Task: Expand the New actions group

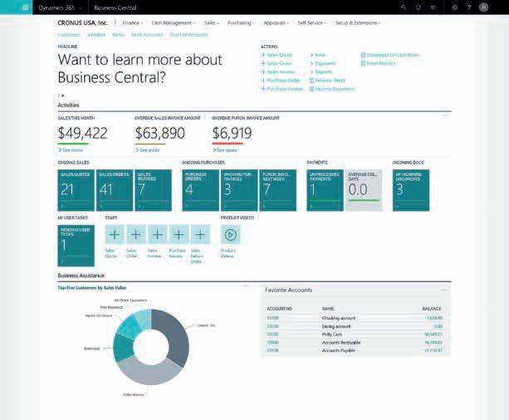Action: coord(318,55)
